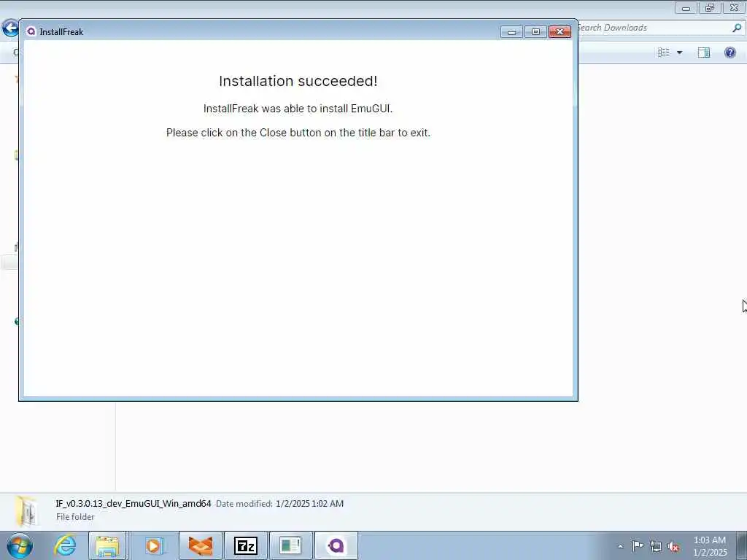The image size is (747, 560).
Task: Open Windows Explorer taskbar button
Action: pos(108,545)
